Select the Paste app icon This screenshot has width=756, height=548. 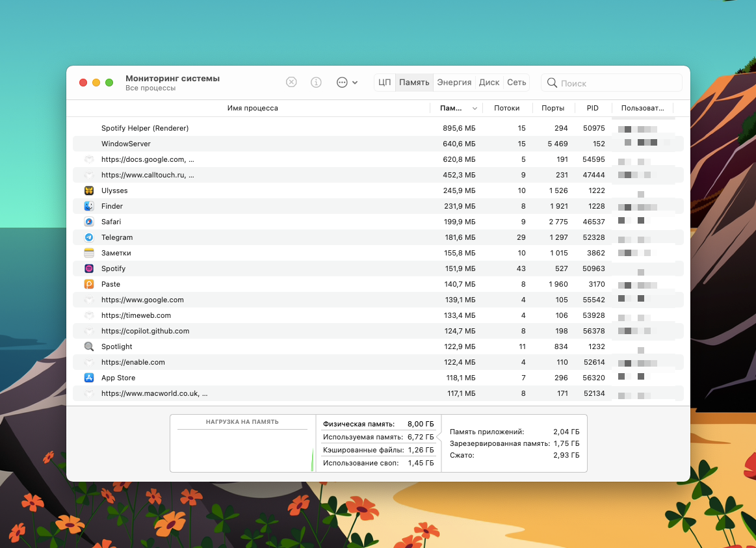(x=88, y=284)
